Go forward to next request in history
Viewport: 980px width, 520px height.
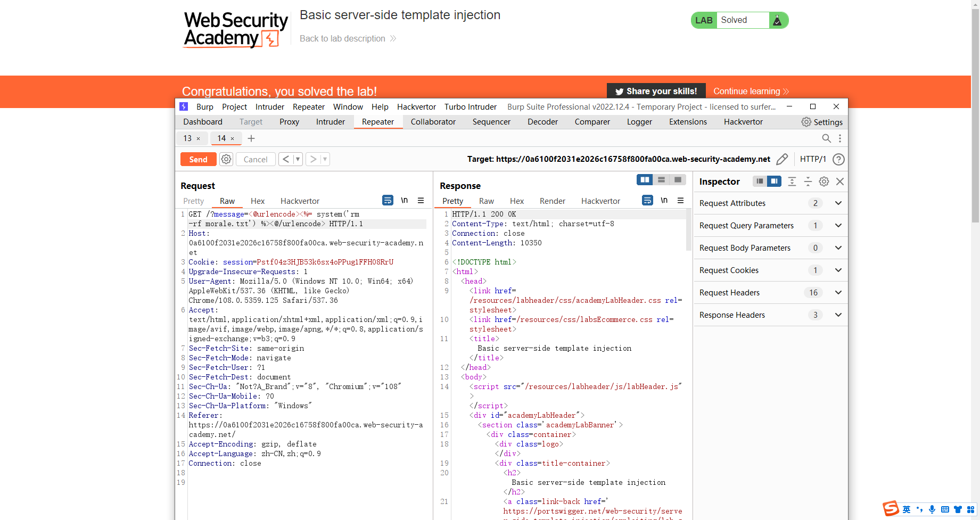[313, 159]
